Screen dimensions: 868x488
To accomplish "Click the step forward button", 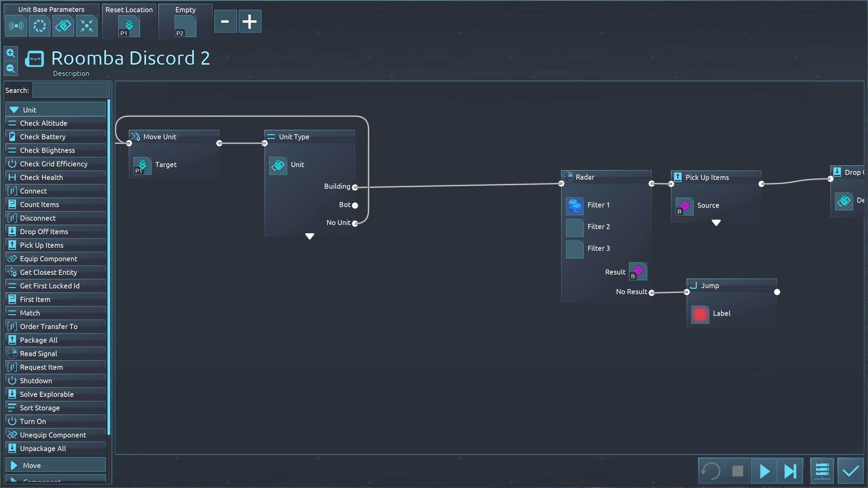I will tap(790, 471).
